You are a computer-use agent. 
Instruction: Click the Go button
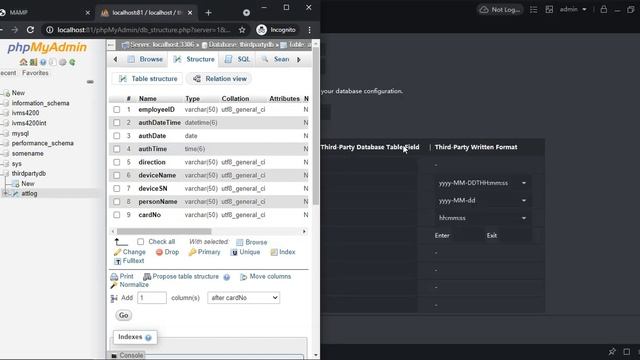coord(124,315)
